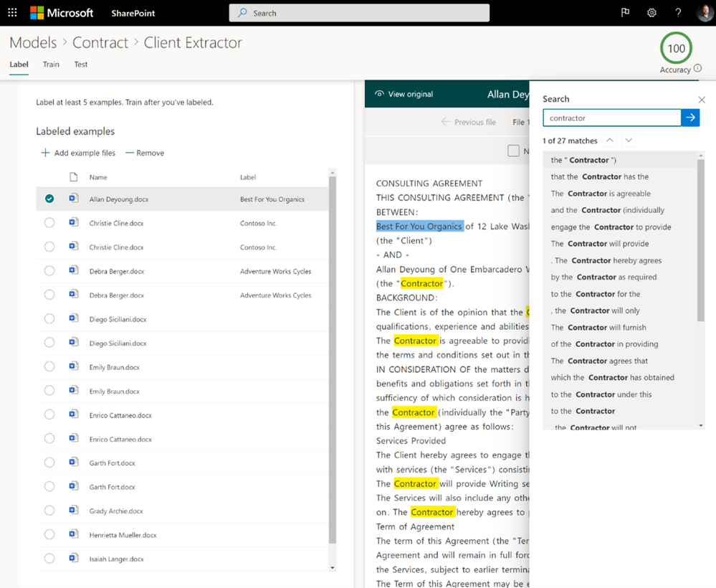Image resolution: width=716 pixels, height=588 pixels.
Task: Click Client Extractor breadcrumb title
Action: coord(193,42)
